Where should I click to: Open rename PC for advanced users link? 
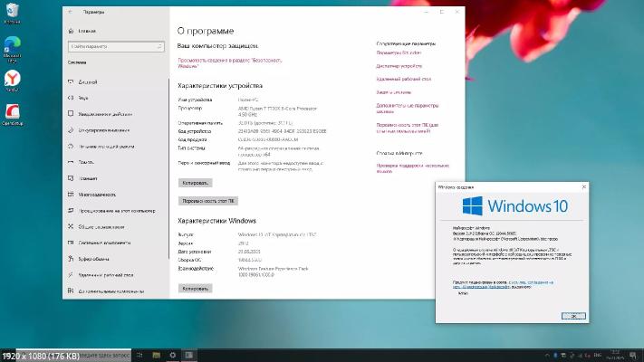(x=408, y=128)
